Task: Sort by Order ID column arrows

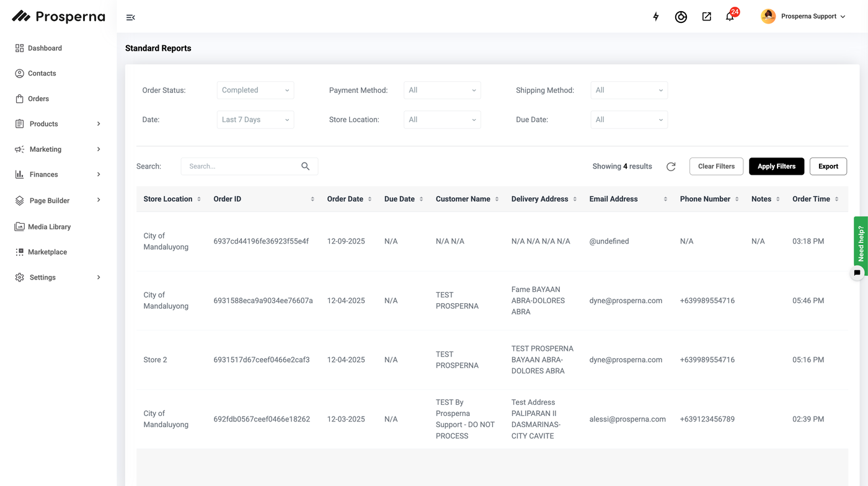Action: [312, 199]
